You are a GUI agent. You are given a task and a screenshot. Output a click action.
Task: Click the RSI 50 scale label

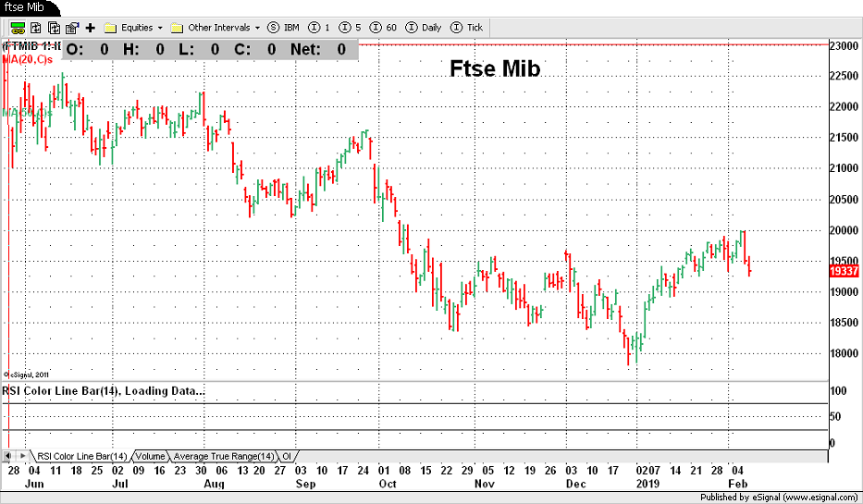835,416
